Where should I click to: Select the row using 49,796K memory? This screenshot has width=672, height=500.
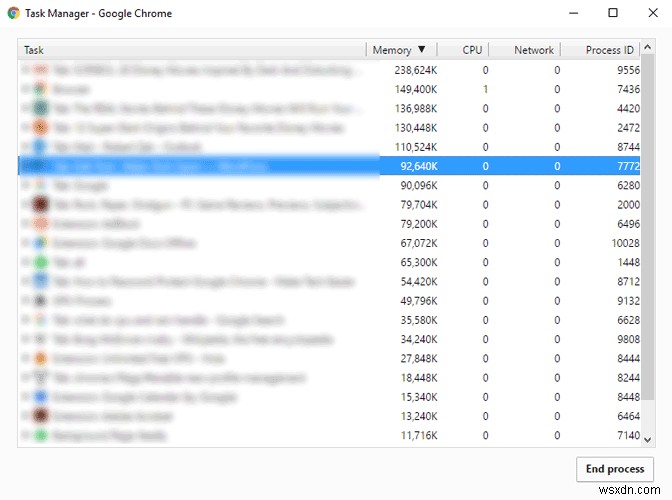coord(329,301)
